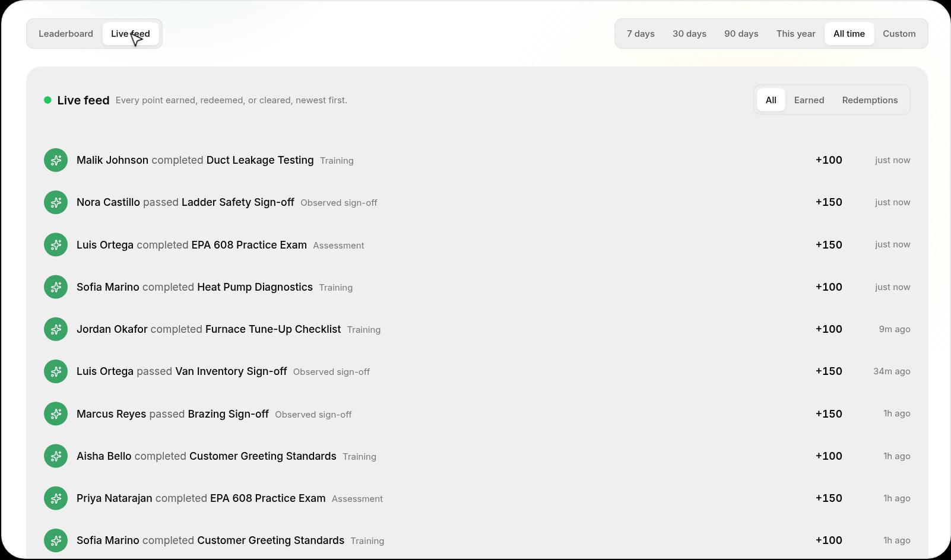Click the sparkle icon for Nora Castillo's sign-off
The width and height of the screenshot is (951, 560).
[56, 202]
